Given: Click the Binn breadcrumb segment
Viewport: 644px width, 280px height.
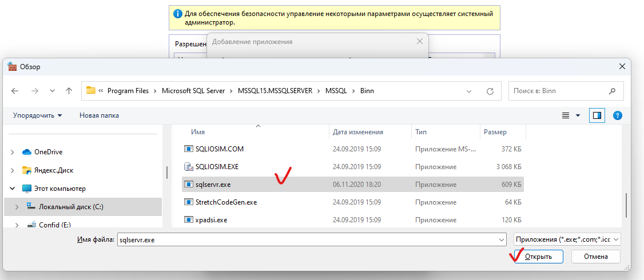Looking at the screenshot, I should coord(367,91).
